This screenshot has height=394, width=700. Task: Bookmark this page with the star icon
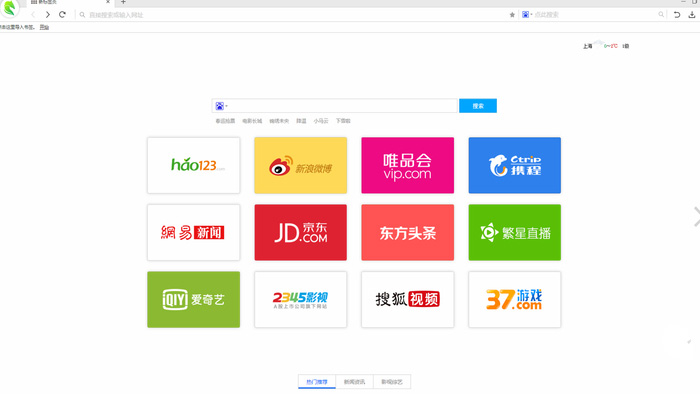point(512,15)
